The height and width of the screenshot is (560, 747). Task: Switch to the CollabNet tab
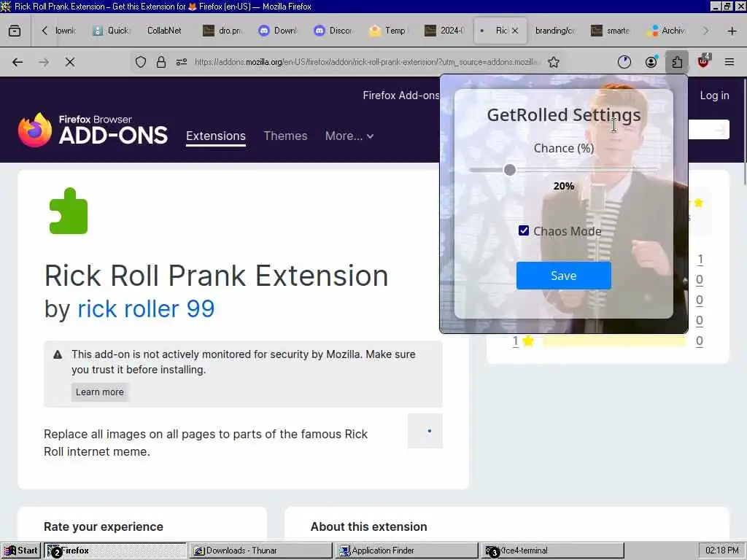(x=163, y=31)
